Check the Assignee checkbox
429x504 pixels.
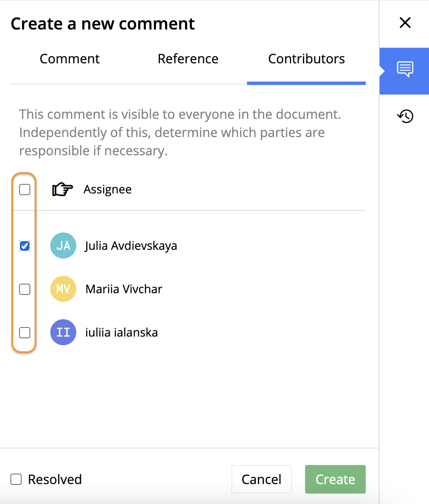pyautogui.click(x=25, y=190)
